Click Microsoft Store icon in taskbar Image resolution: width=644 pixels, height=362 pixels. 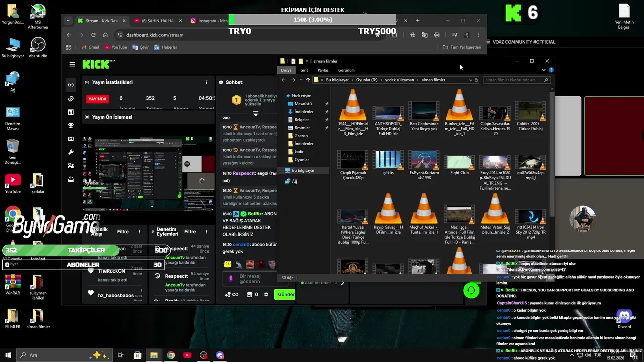pos(137,355)
